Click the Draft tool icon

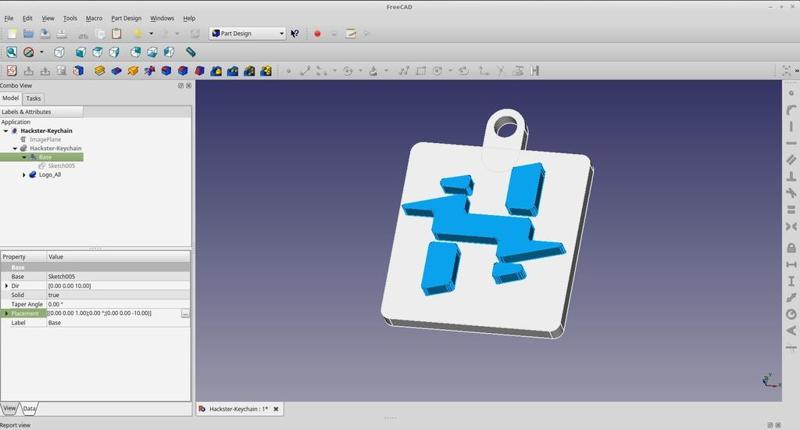click(x=199, y=71)
